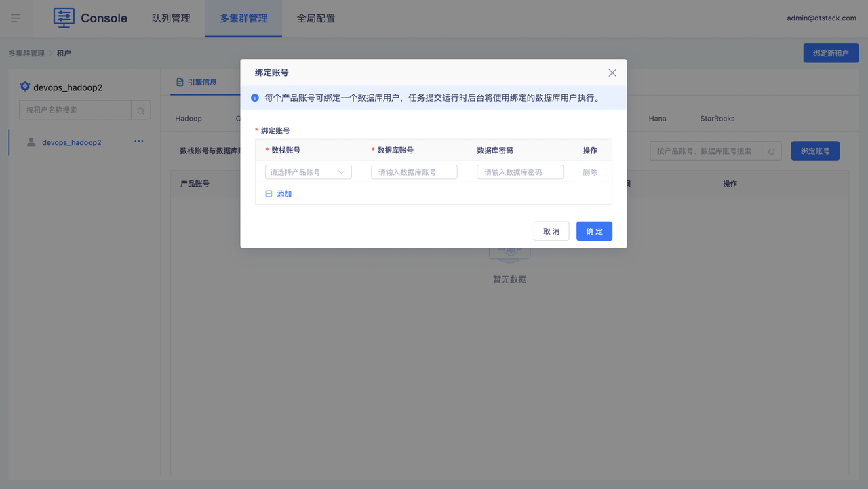Click the 数据库密码 input field
868x489 pixels.
point(519,172)
